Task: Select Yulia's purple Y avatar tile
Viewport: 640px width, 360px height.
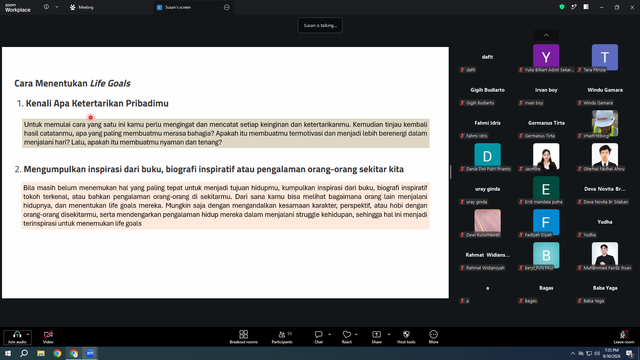Action: (546, 57)
